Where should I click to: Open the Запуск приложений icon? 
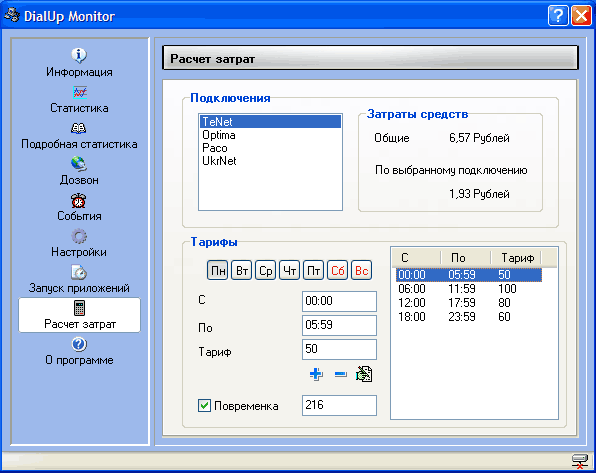(79, 272)
